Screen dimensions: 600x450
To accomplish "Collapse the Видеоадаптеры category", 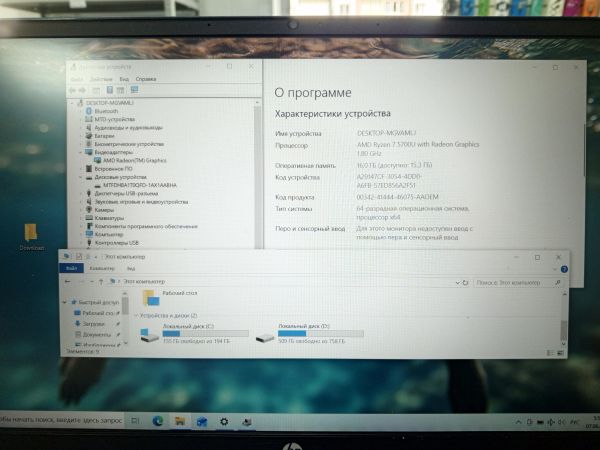I will point(81,152).
